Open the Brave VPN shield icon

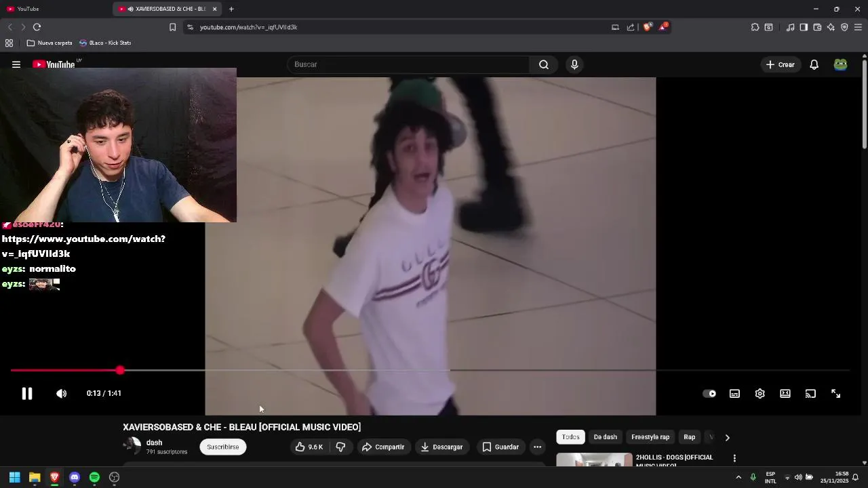[x=844, y=27]
